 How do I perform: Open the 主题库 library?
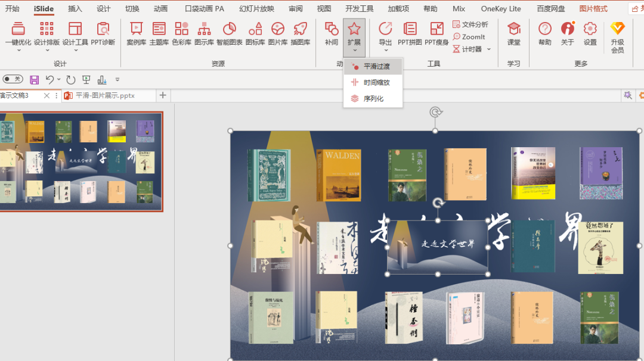(159, 33)
